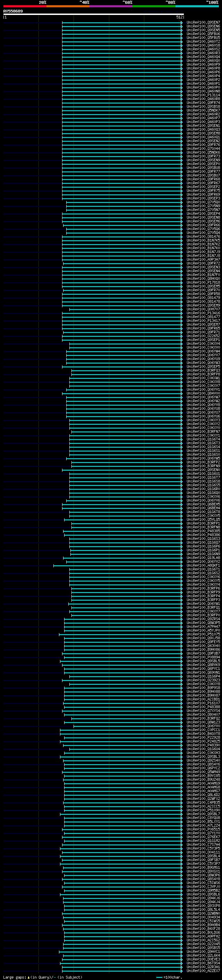Click the cyan ~100% identity legend segment
This screenshot has width=222, height=980.
coord(197,6)
